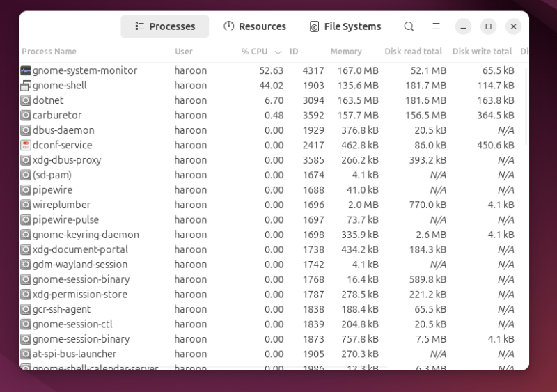Click gnome-shell window icon
Screen dimensions: 557x392
tap(26, 86)
